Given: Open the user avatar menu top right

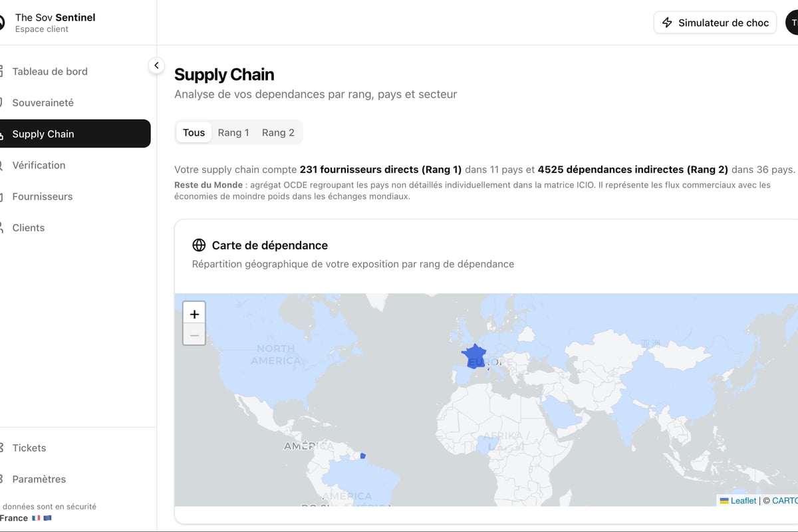Looking at the screenshot, I should pos(793,23).
